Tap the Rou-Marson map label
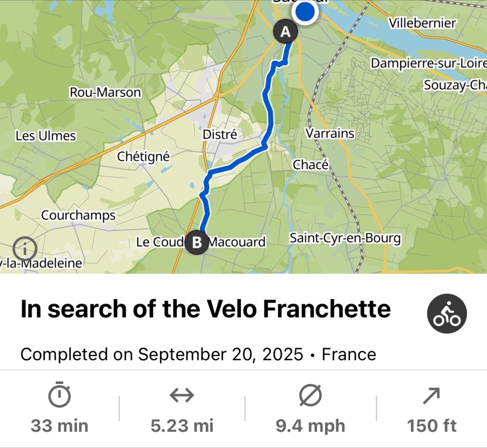487x448 pixels. coord(105,92)
